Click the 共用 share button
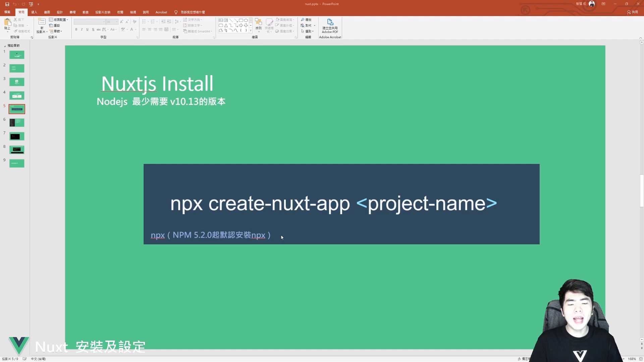Image resolution: width=644 pixels, height=362 pixels. (x=633, y=12)
